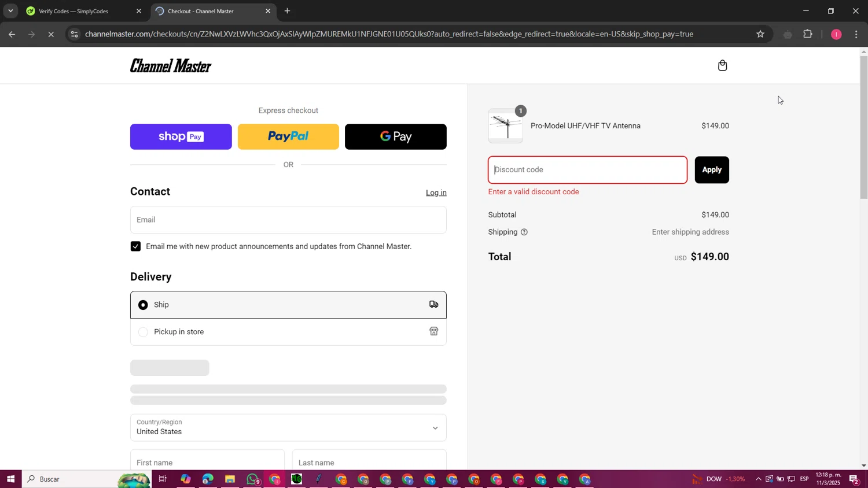Go back to the previous page
Image resolution: width=868 pixels, height=488 pixels.
(12, 34)
